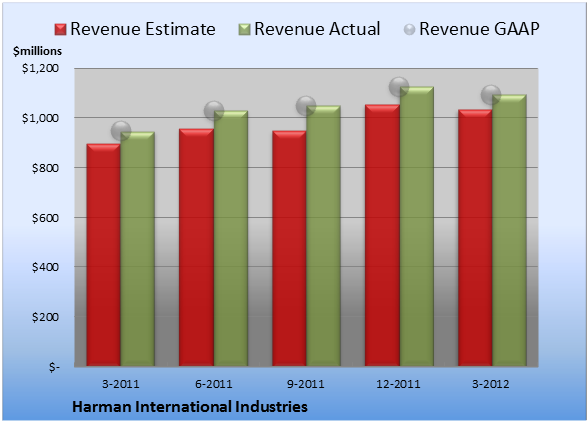Viewport: 588px width, 422px height.
Task: Click the 12-2011 GAAP sphere marker
Action: (399, 87)
